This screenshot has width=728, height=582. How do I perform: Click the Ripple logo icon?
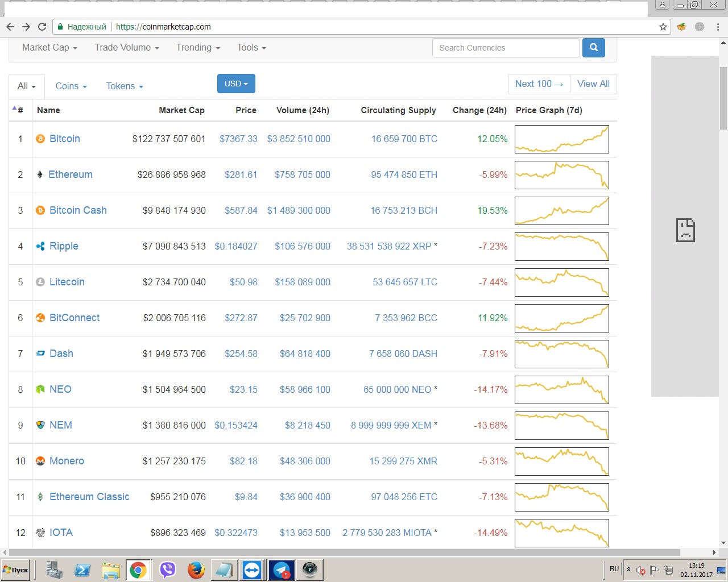click(40, 246)
